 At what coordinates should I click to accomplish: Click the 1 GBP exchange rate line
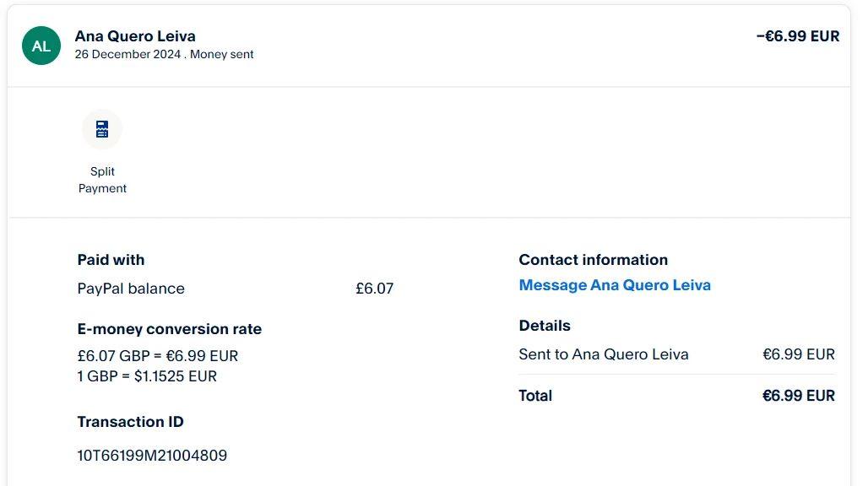(147, 376)
